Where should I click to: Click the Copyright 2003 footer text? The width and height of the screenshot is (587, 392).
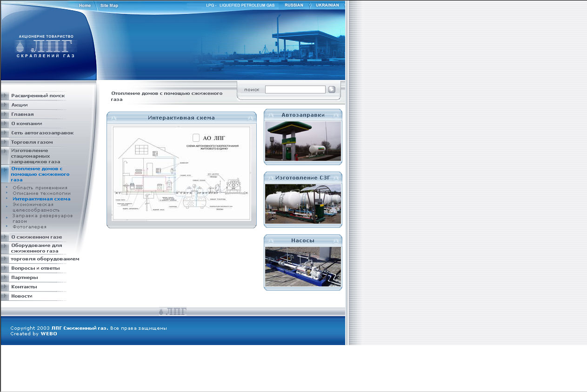88,328
